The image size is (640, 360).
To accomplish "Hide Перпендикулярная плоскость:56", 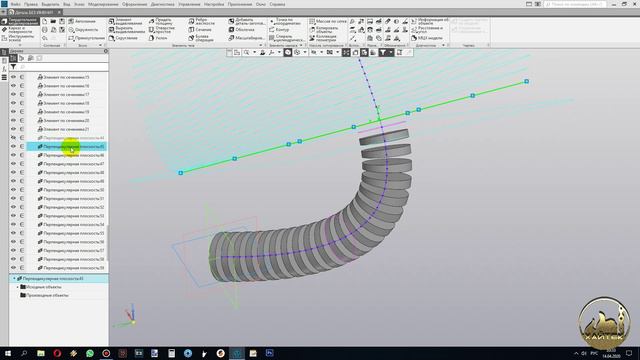I will point(13,242).
